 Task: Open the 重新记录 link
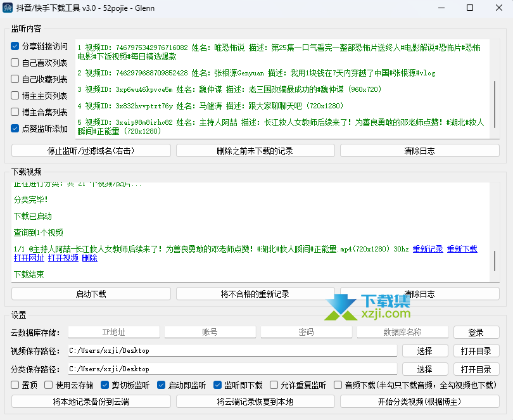click(427, 249)
